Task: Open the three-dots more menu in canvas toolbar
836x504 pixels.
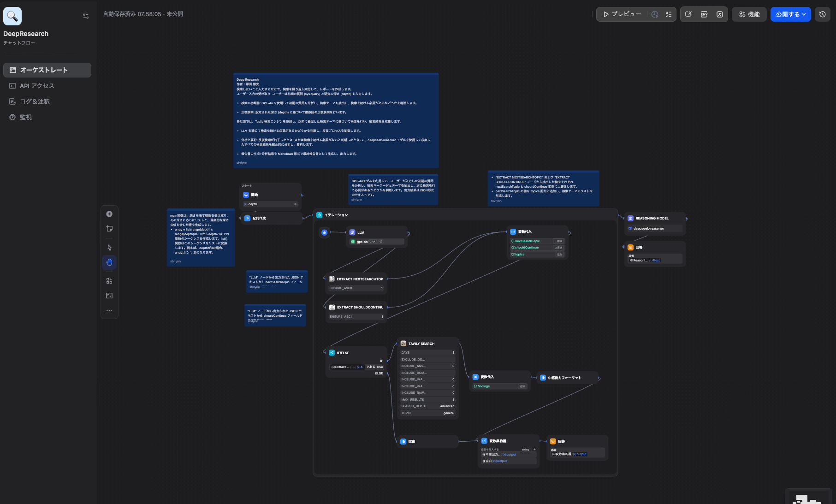Action: (x=109, y=310)
